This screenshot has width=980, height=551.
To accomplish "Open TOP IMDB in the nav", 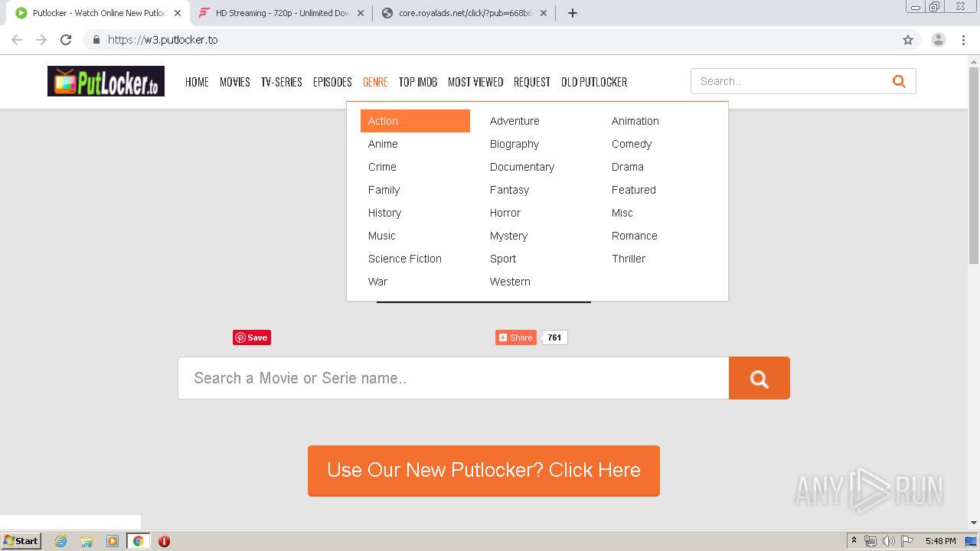I will tap(418, 82).
